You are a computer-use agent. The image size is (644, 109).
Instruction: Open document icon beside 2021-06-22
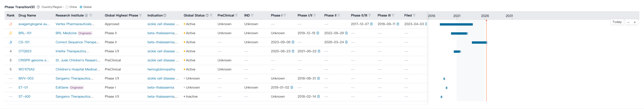coord(319,51)
